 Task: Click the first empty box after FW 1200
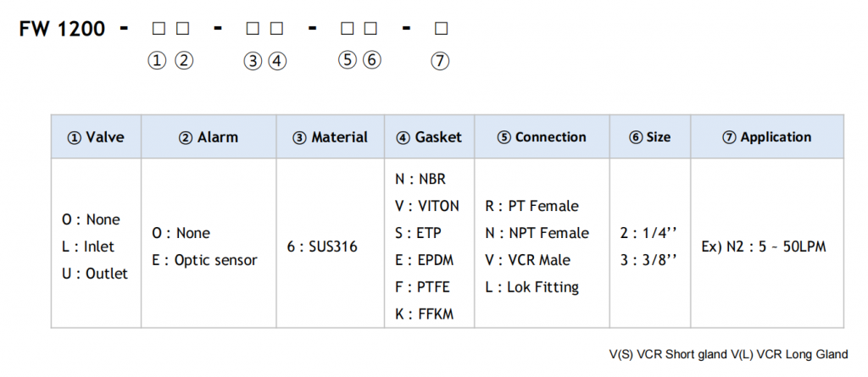click(x=158, y=29)
